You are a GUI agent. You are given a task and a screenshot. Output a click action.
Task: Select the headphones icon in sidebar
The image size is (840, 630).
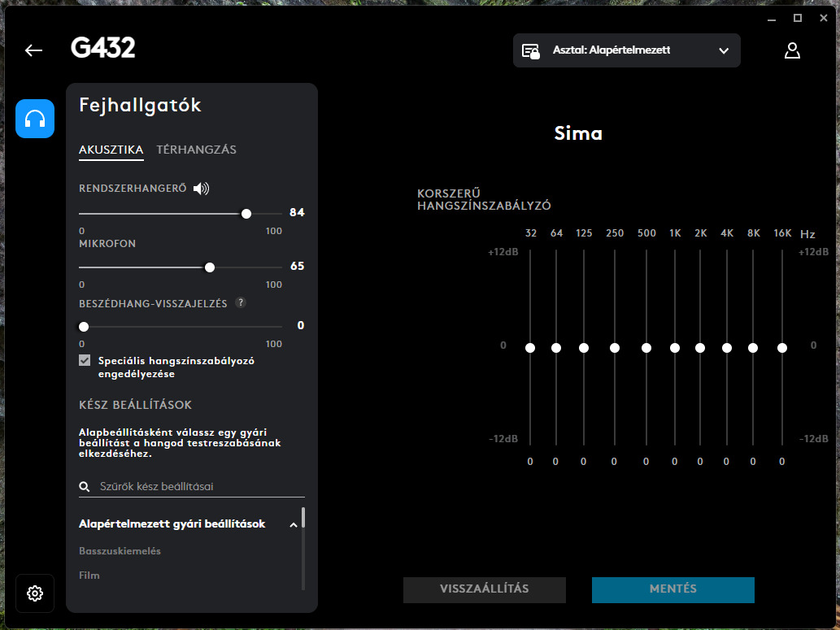35,119
